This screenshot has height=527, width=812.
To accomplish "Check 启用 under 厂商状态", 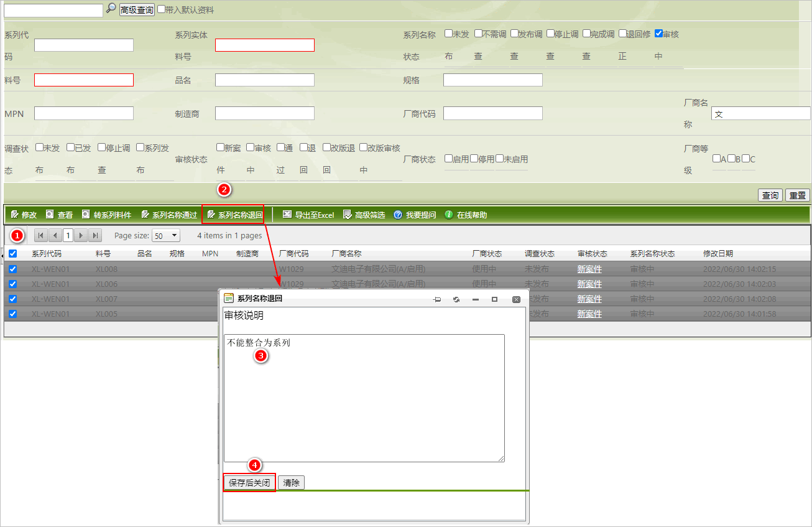I will click(x=449, y=159).
